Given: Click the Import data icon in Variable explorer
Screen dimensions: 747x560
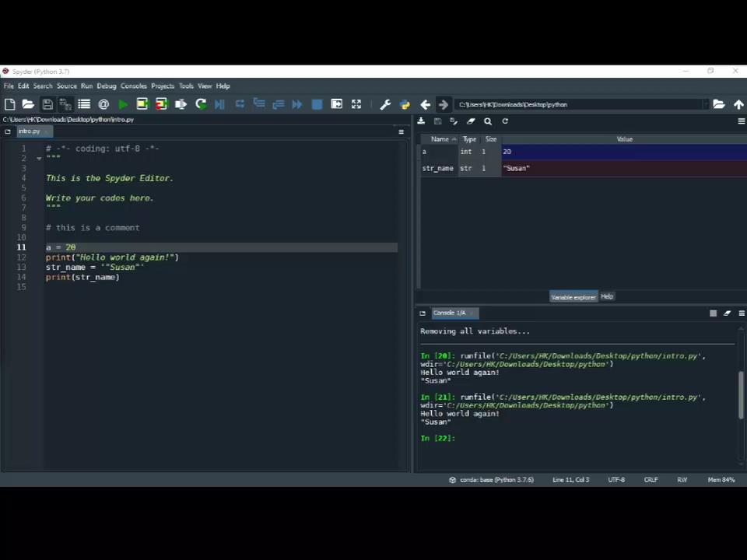Looking at the screenshot, I should (421, 121).
